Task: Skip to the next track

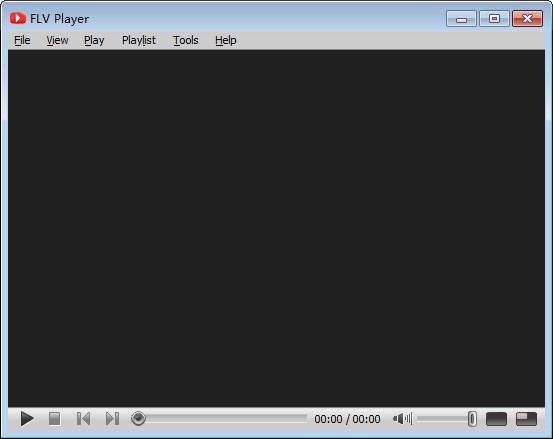Action: 113,419
